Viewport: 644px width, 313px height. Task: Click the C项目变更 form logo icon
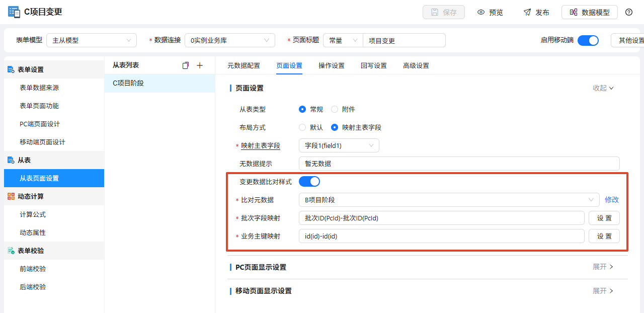[x=14, y=12]
